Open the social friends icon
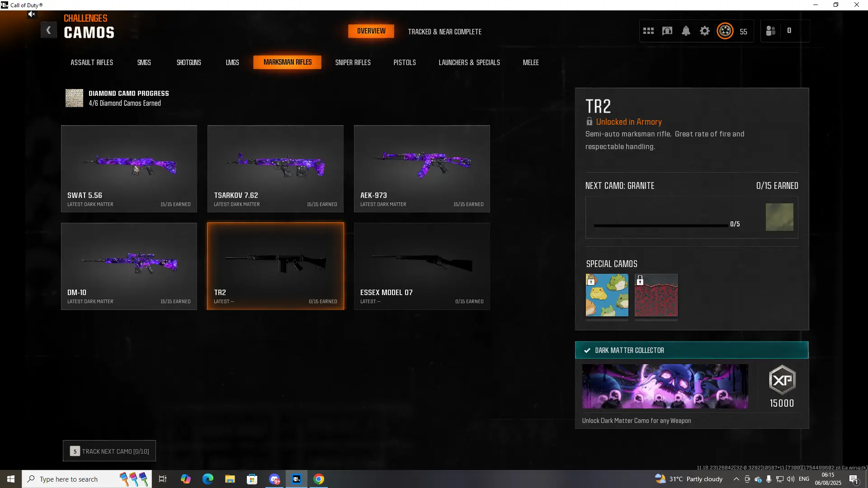Image resolution: width=868 pixels, height=488 pixels. coord(771,31)
